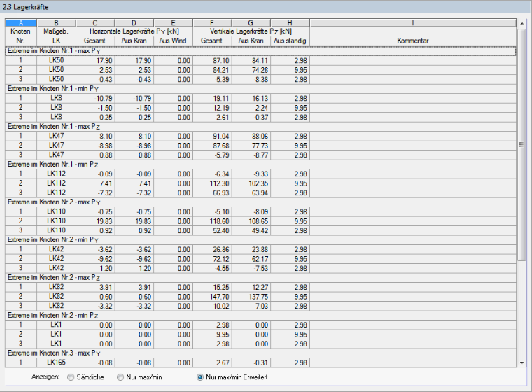
Task: Click the value 108.65 Aus Kran
Action: pyautogui.click(x=251, y=221)
